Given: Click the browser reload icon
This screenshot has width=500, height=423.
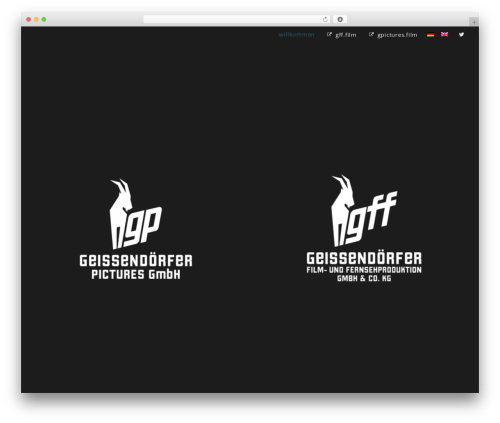Looking at the screenshot, I should tap(325, 20).
